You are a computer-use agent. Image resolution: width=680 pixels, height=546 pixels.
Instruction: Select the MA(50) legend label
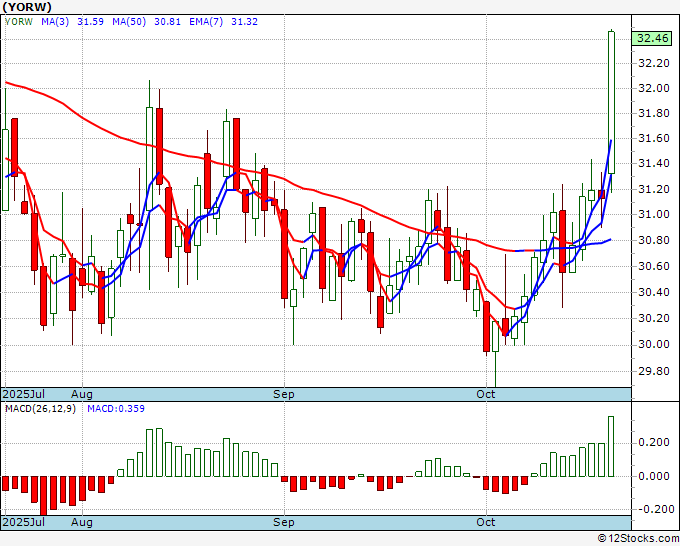click(x=129, y=22)
